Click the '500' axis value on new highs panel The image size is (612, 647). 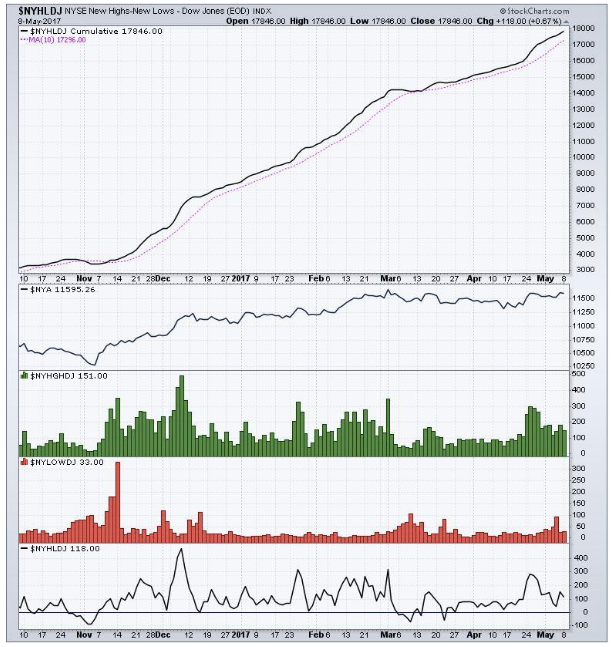pyautogui.click(x=578, y=373)
